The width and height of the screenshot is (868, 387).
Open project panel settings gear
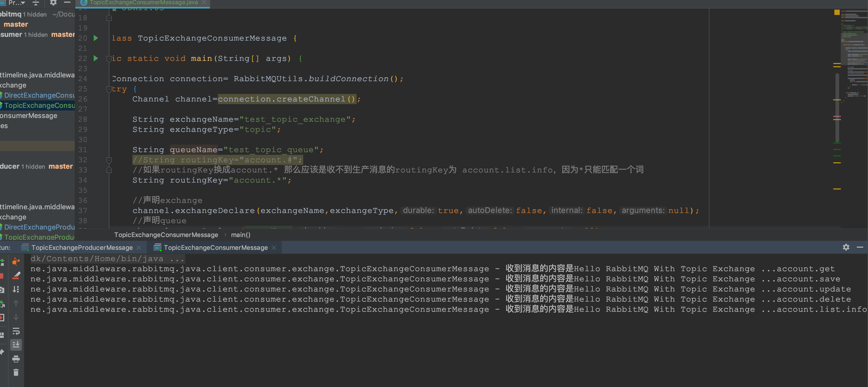(53, 3)
